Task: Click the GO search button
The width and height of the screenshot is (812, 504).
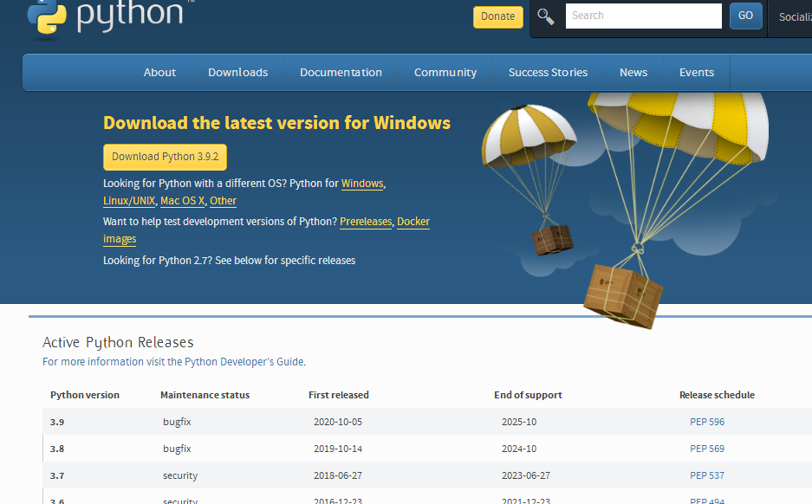Action: pyautogui.click(x=746, y=16)
